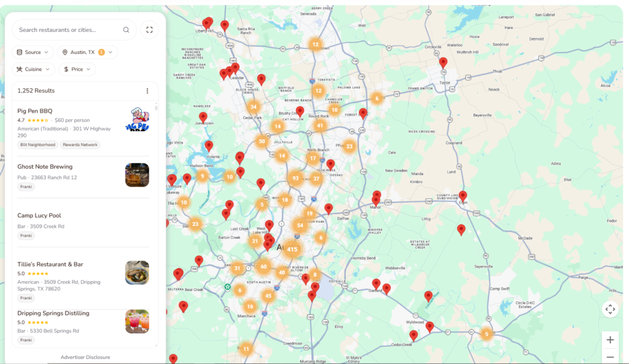Click the search magnifier icon

click(x=126, y=29)
